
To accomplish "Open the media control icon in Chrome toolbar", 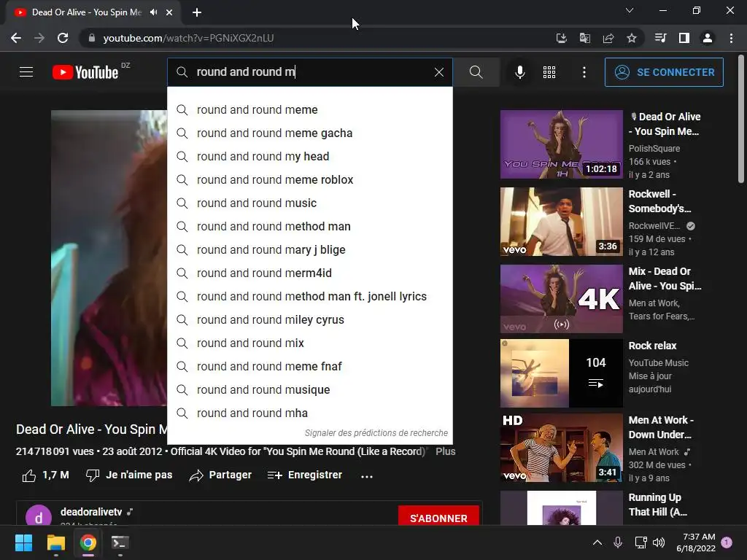I will 661,38.
